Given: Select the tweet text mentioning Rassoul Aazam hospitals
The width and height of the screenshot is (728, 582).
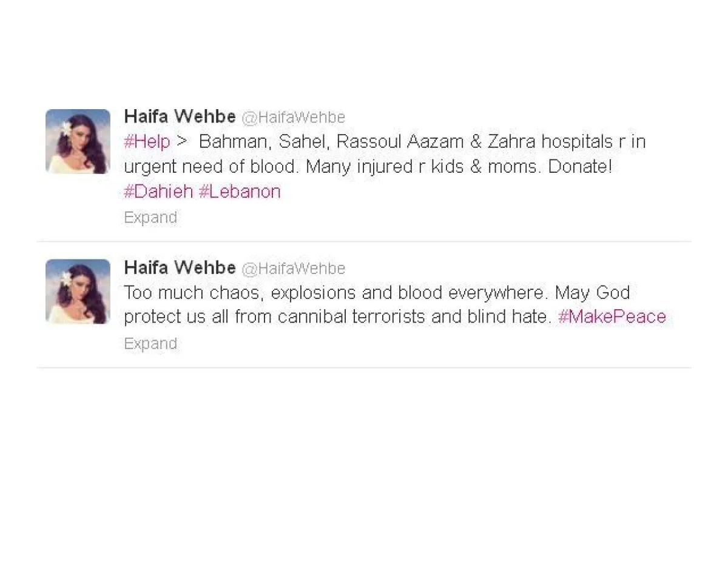Looking at the screenshot, I should 385,167.
